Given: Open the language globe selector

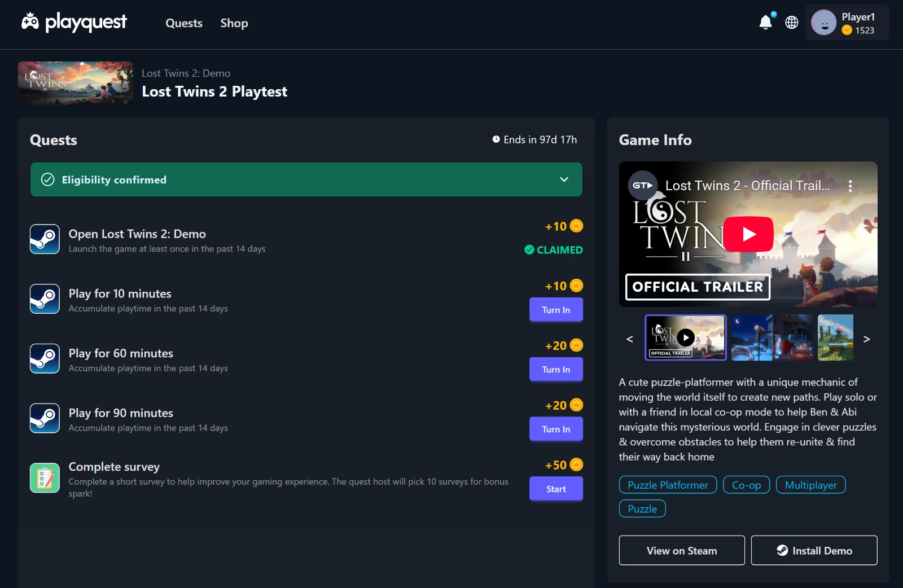Looking at the screenshot, I should pyautogui.click(x=792, y=23).
